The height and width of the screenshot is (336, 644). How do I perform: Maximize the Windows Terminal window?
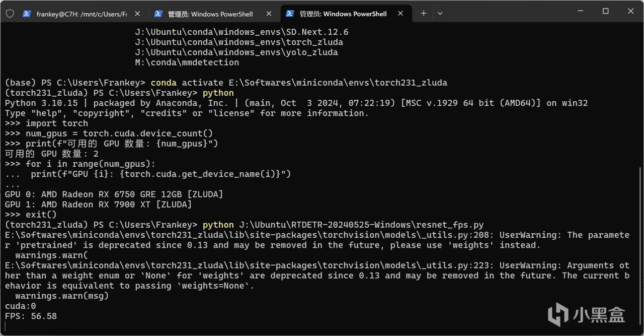pyautogui.click(x=605, y=11)
